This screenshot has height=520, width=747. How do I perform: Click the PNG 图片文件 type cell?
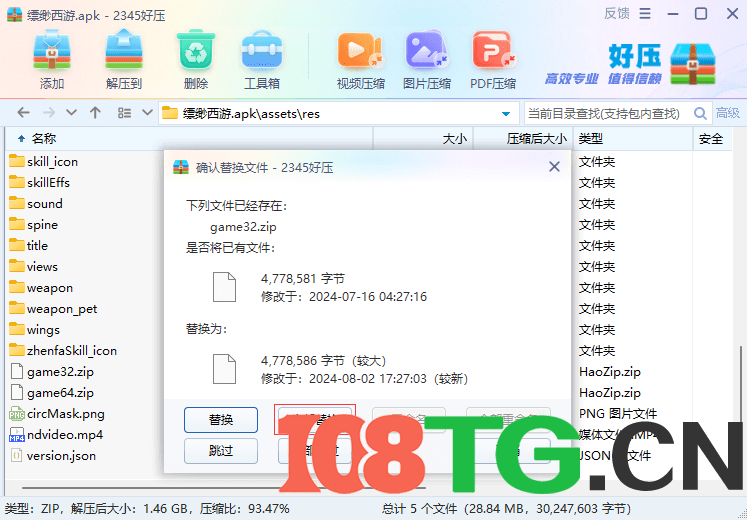[618, 414]
